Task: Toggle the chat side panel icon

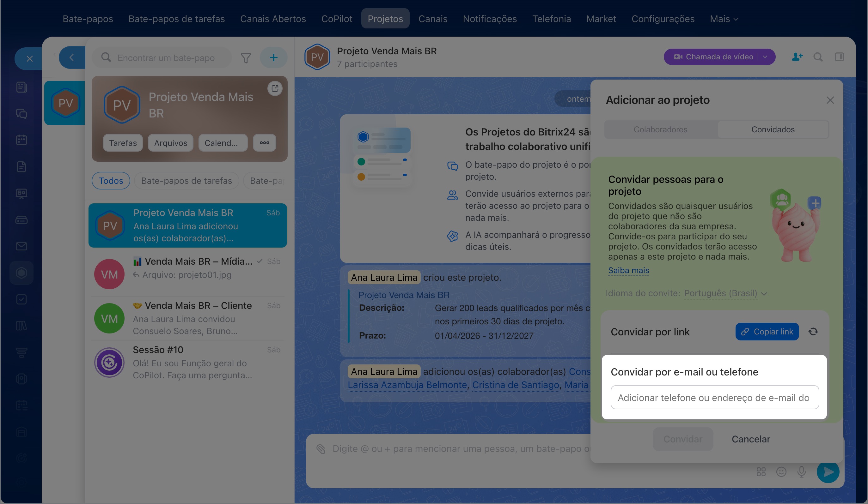Action: (840, 57)
